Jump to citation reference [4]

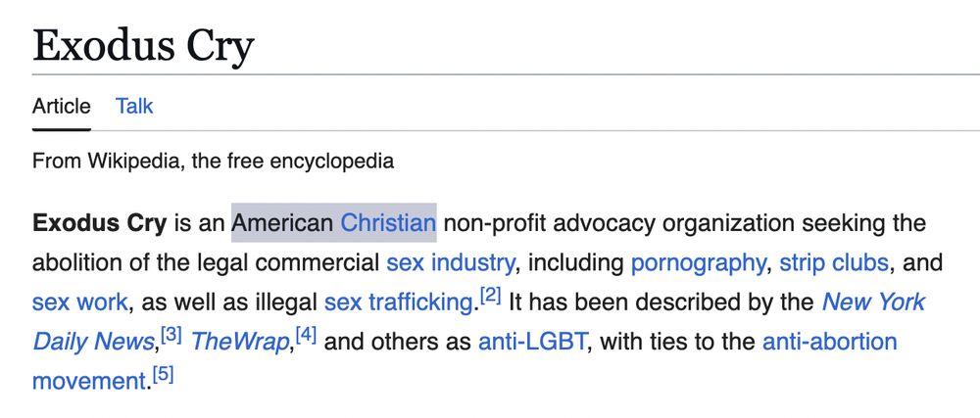point(306,336)
